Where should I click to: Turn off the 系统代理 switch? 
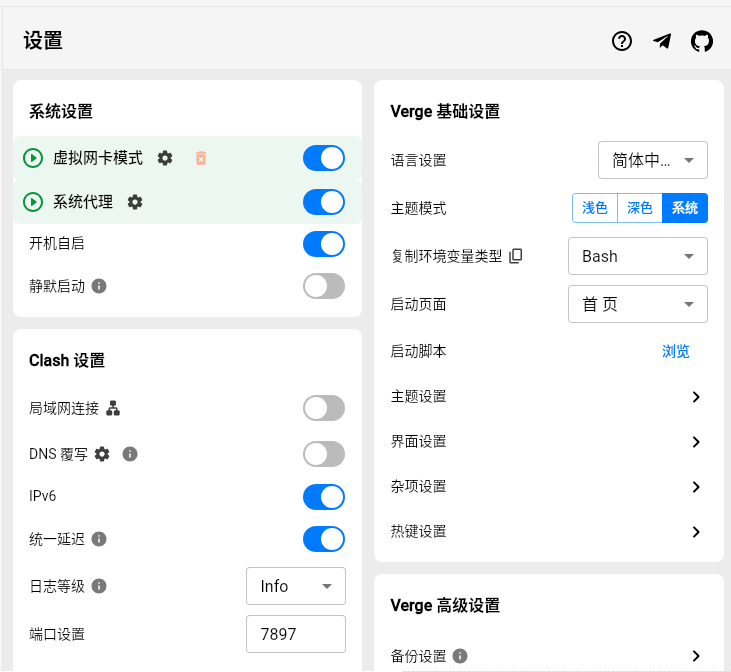(324, 202)
